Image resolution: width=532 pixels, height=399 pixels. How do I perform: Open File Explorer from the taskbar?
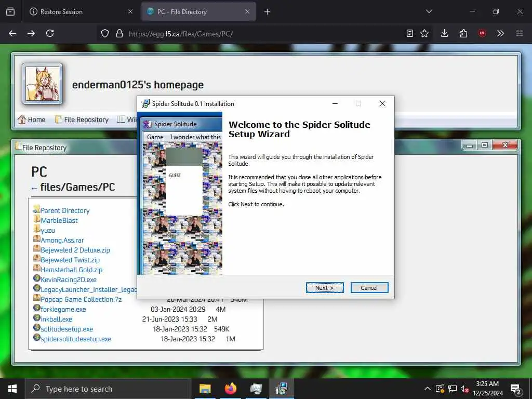(x=205, y=389)
